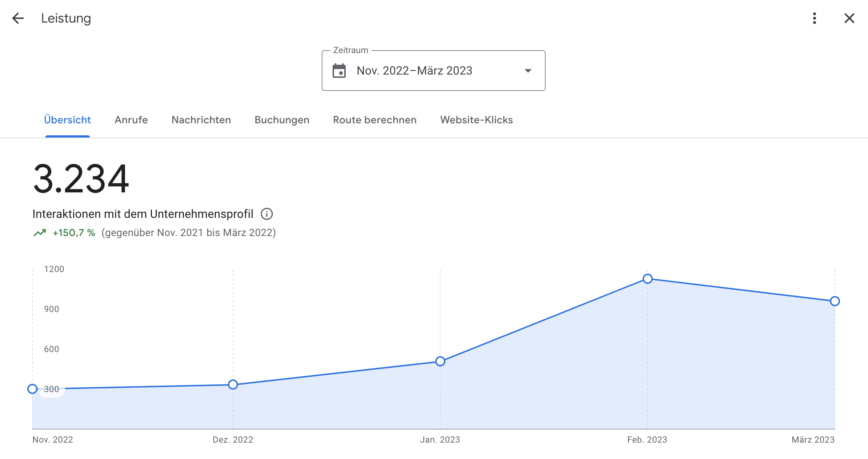
Task: Click the back arrow next to Leistung
Action: tap(18, 18)
